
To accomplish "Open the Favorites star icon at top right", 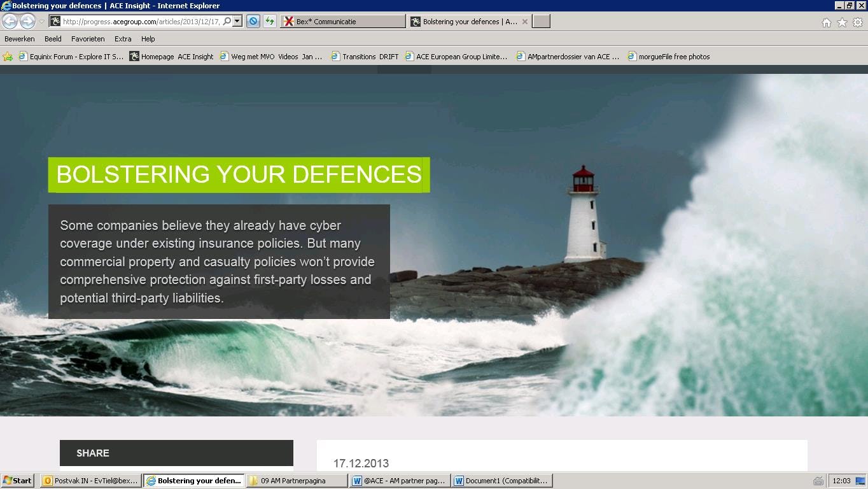I will tap(842, 22).
